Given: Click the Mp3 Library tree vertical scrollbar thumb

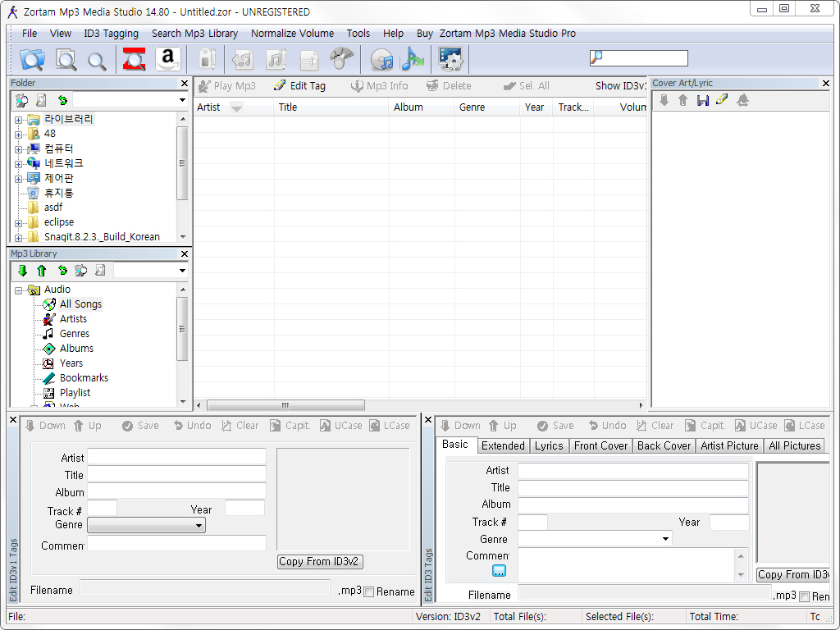Looking at the screenshot, I should pos(182,329).
